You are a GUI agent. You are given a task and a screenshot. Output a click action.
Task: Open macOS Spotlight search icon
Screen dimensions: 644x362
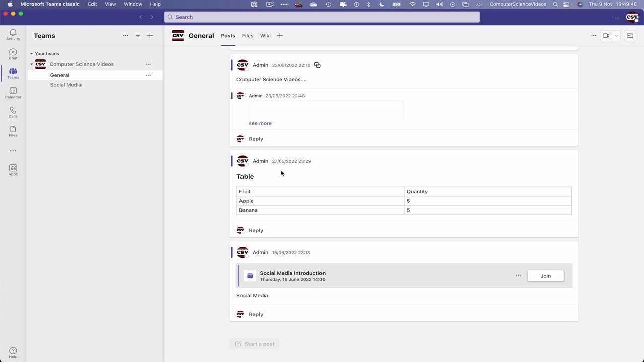coord(555,4)
